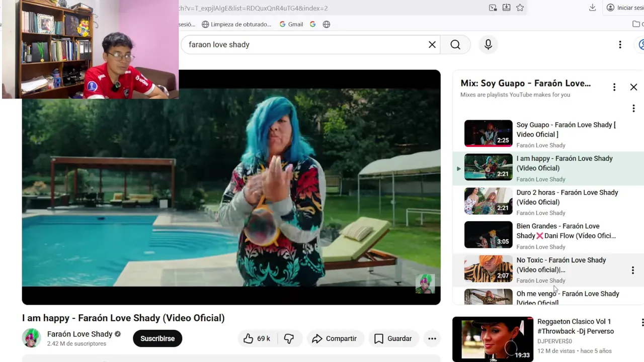Click channel name under Duro 2 horas
Viewport: 644px width, 362px height.
541,213
